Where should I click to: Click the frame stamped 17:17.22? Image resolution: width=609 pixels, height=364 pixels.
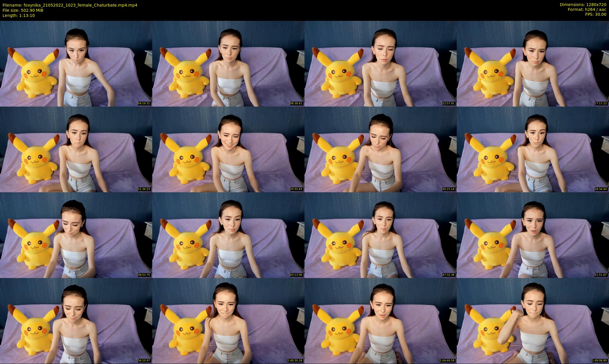point(533,63)
